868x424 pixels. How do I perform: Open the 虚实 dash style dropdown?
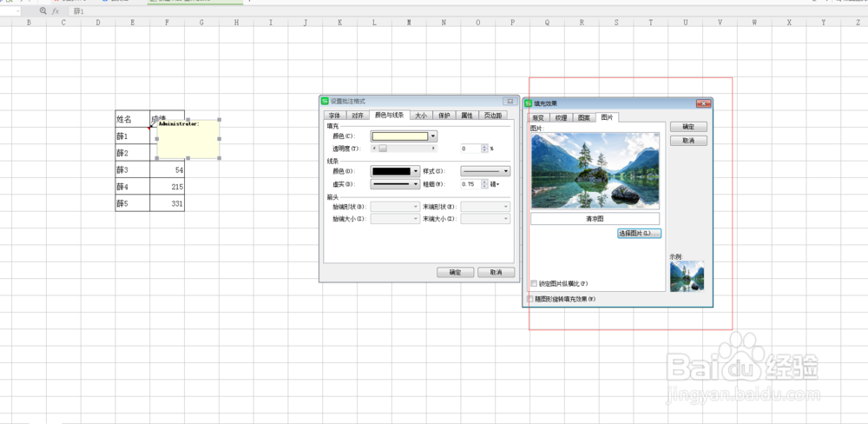[395, 184]
